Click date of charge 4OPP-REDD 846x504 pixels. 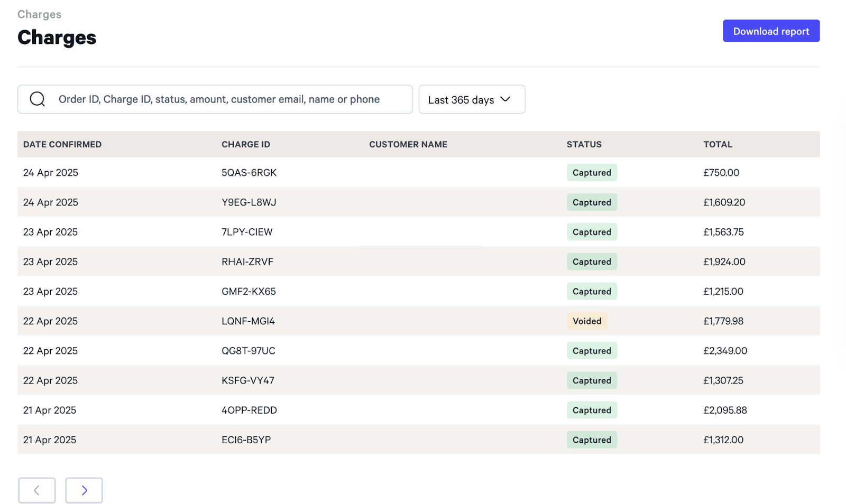[x=50, y=410]
